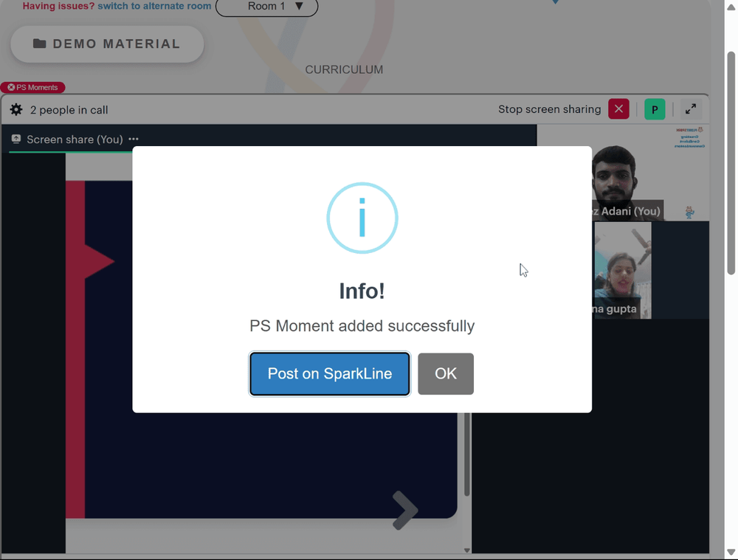Open the Screen share three-dots menu

coord(134,139)
